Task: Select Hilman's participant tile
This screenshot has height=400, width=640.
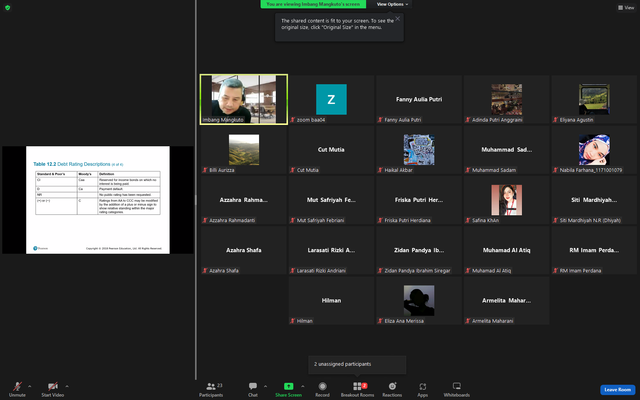Action: pyautogui.click(x=331, y=300)
